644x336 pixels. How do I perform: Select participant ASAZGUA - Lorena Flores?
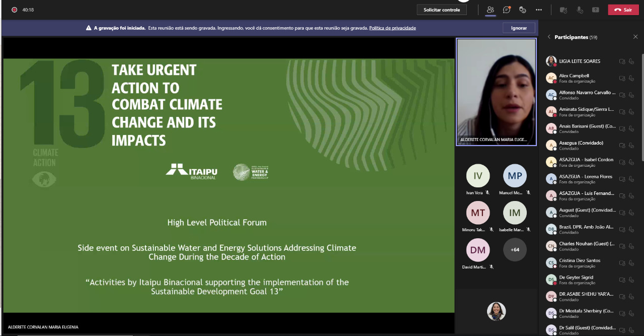pyautogui.click(x=591, y=179)
